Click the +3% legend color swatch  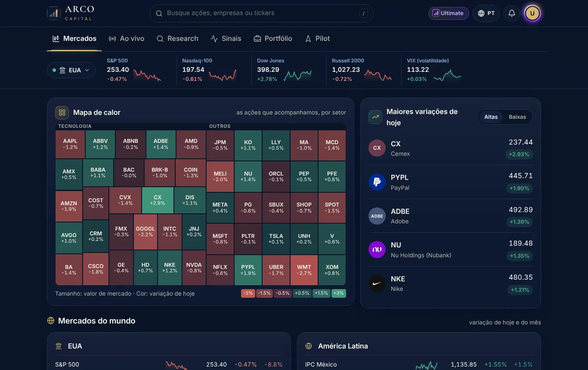(339, 293)
